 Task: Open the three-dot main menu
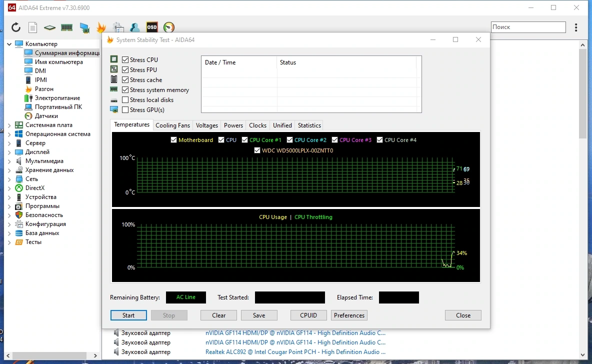576,27
